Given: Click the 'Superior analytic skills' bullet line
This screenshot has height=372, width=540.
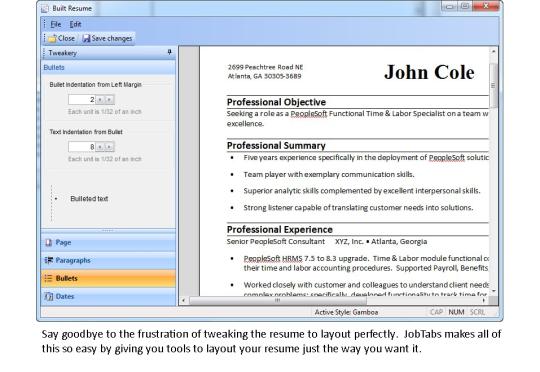Looking at the screenshot, I should tap(362, 191).
